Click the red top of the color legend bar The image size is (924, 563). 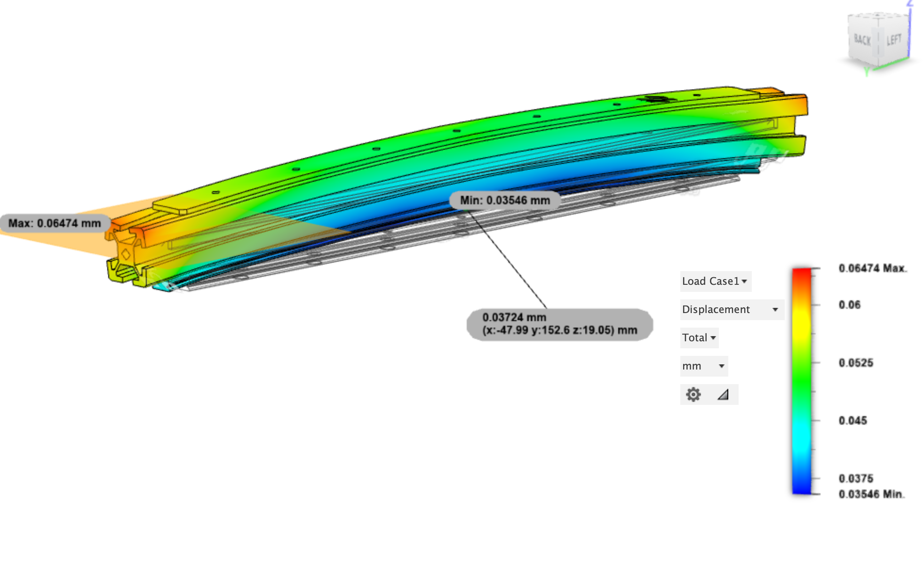[802, 274]
